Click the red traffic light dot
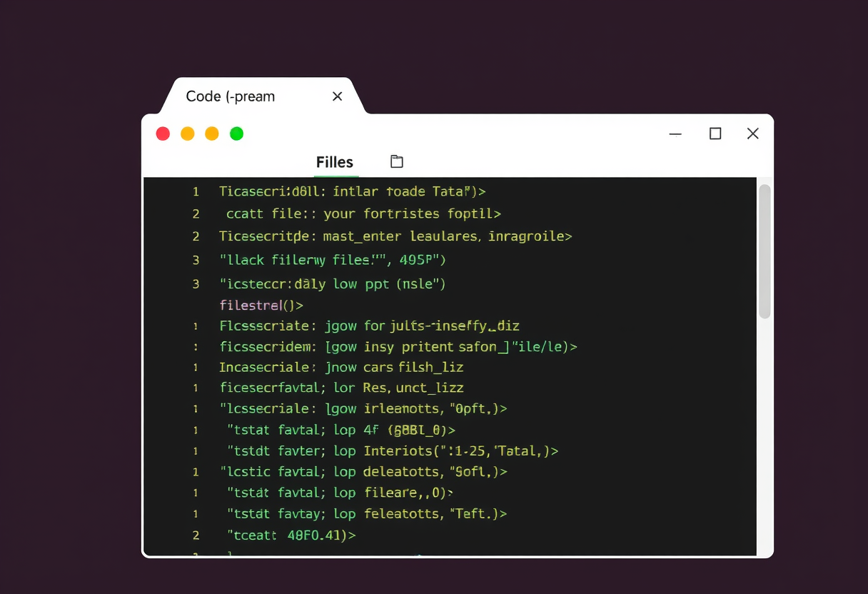 (x=163, y=134)
